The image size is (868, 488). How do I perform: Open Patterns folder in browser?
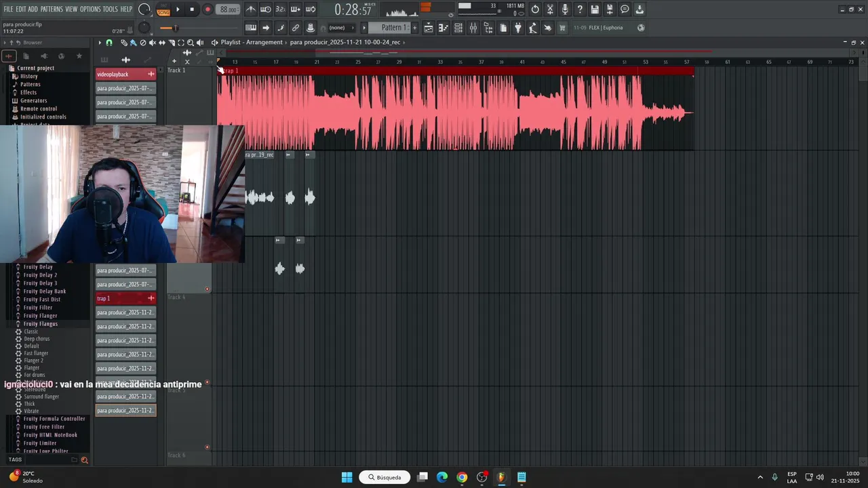pyautogui.click(x=31, y=84)
